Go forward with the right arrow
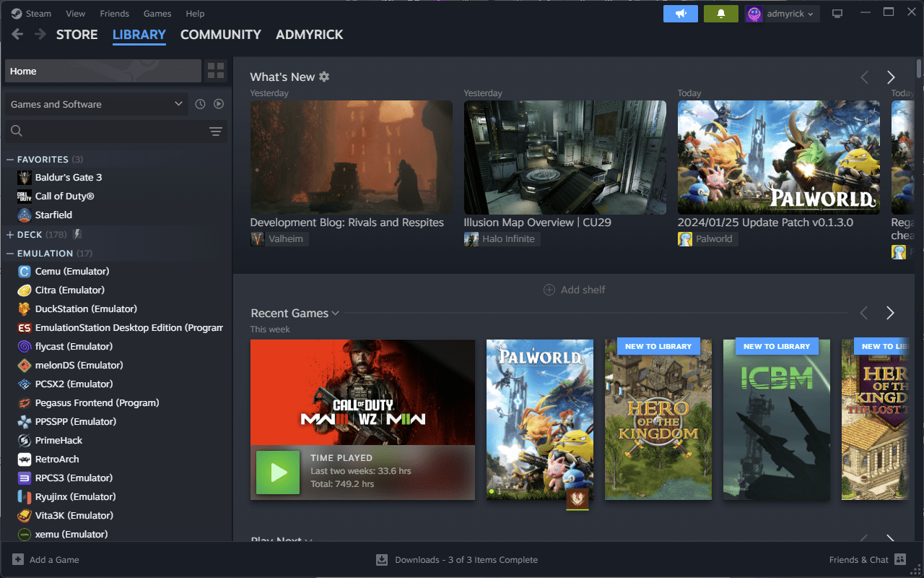Viewport: 924px width, 578px height. 40,35
